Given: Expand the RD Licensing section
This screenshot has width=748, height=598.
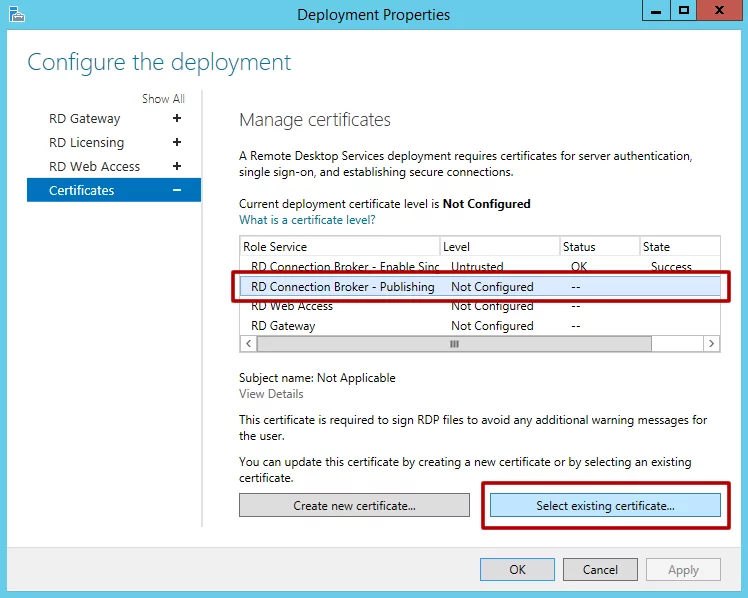Looking at the screenshot, I should (x=177, y=142).
